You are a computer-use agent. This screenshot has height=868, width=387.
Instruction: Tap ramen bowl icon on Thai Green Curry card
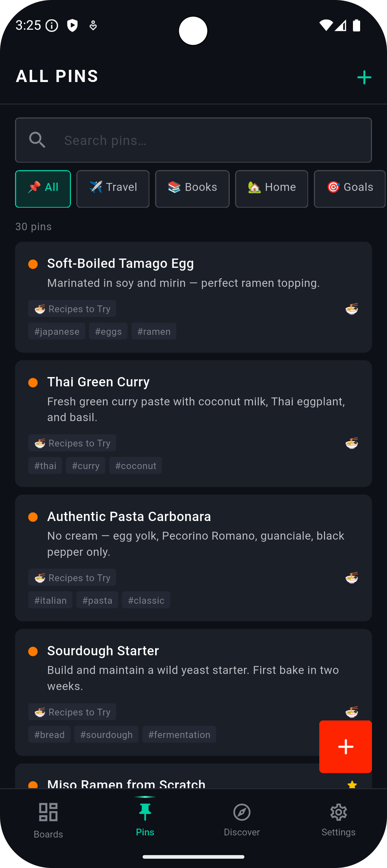click(x=352, y=443)
